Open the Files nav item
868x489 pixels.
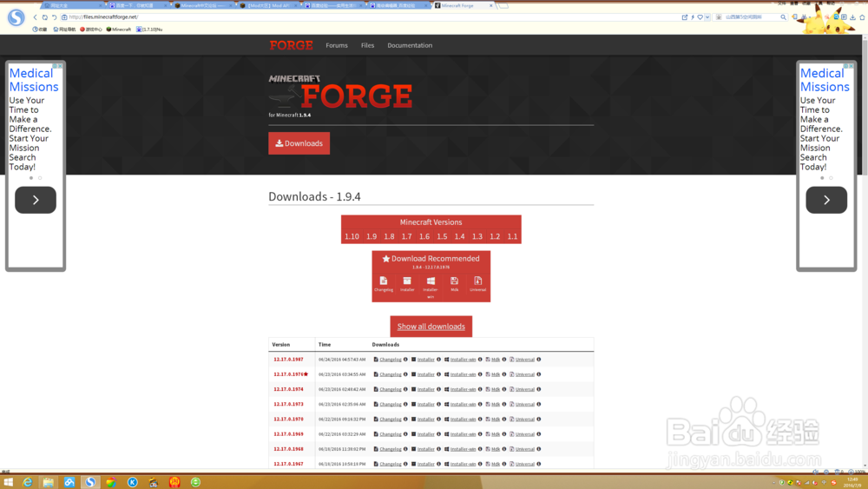coord(367,45)
